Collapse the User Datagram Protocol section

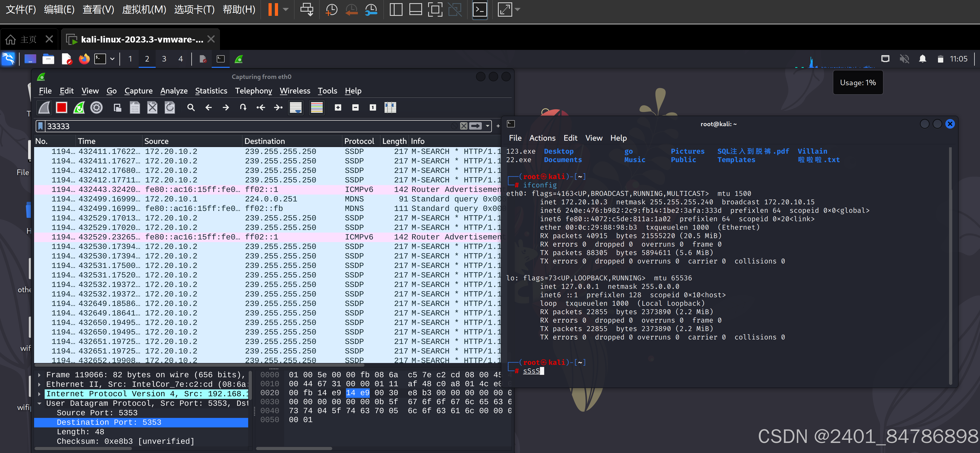coord(39,403)
